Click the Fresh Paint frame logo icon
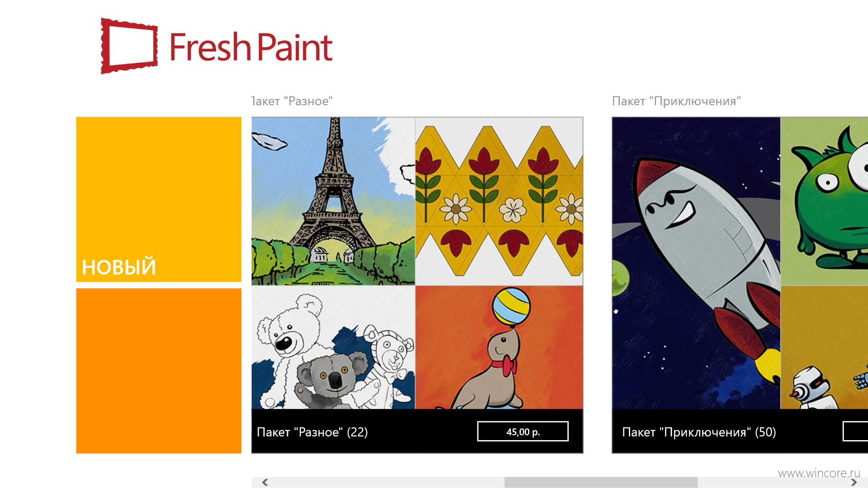 pyautogui.click(x=129, y=46)
